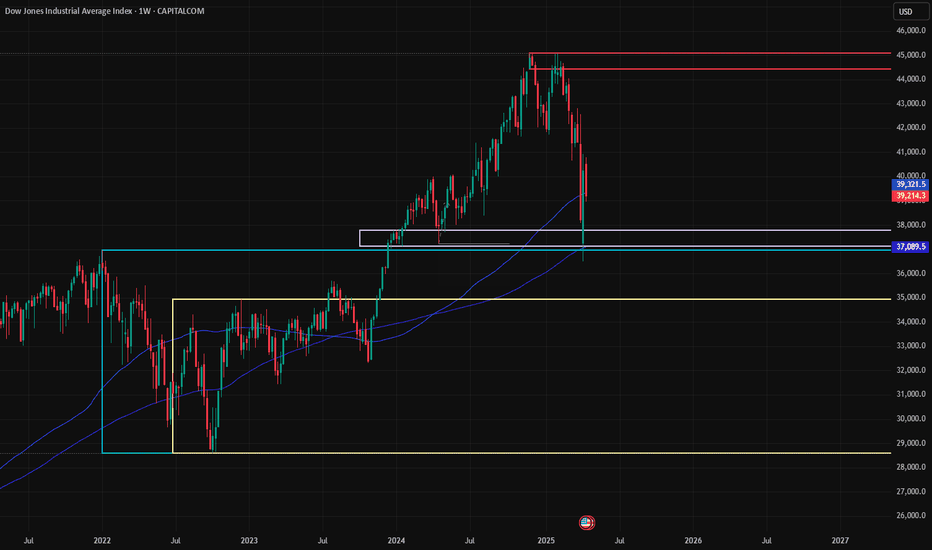The image size is (932, 550).
Task: Click the 2023 label on the time axis
Action: pos(249,540)
